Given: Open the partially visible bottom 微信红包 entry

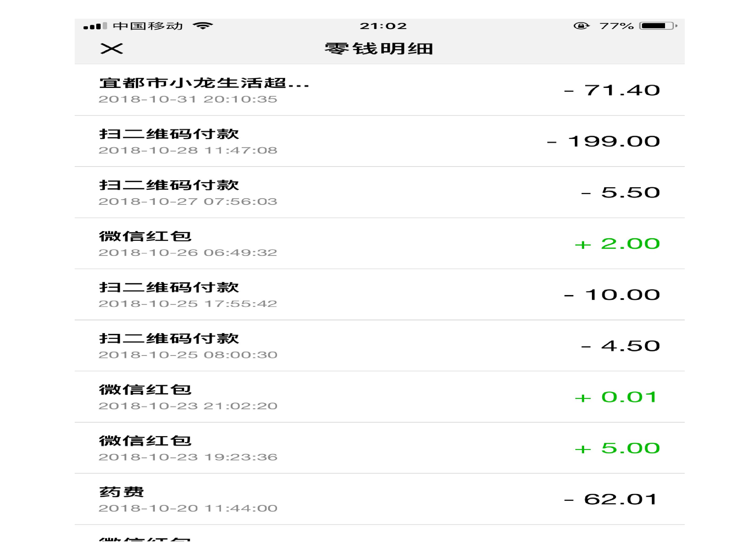Looking at the screenshot, I should pos(379,533).
